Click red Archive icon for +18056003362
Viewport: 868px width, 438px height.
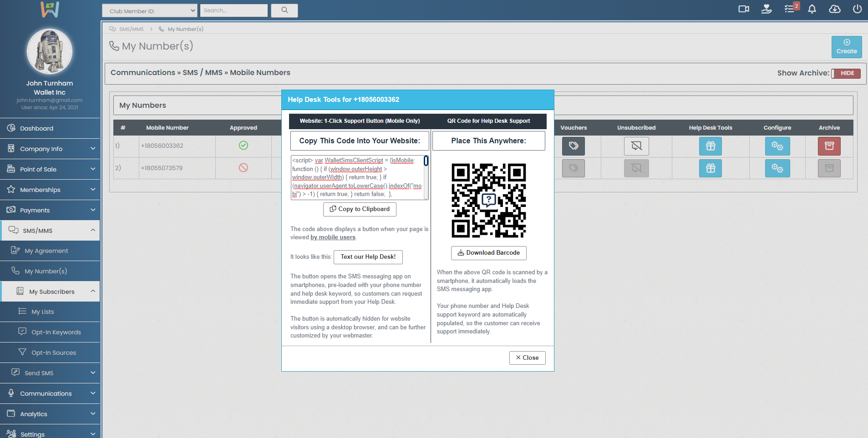[x=829, y=146]
